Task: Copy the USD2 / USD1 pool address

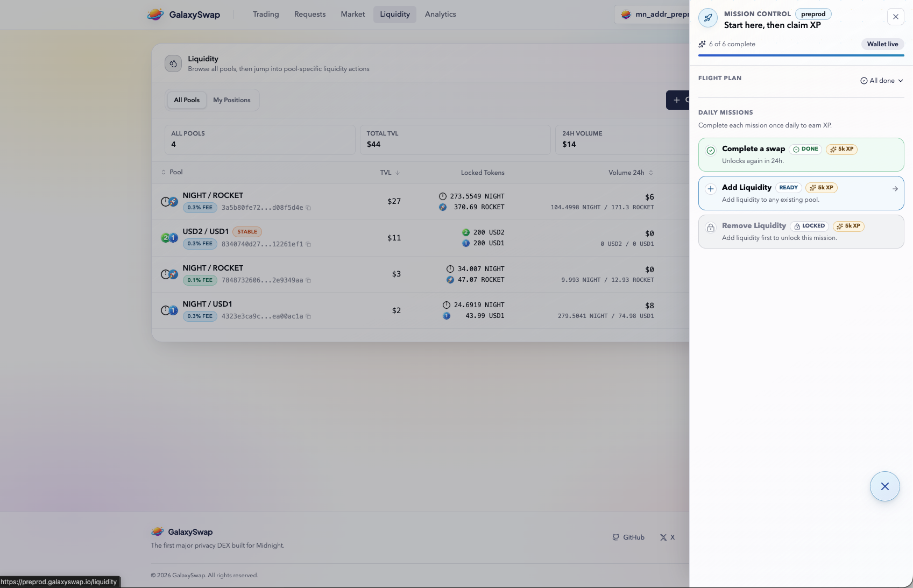Action: click(x=308, y=244)
